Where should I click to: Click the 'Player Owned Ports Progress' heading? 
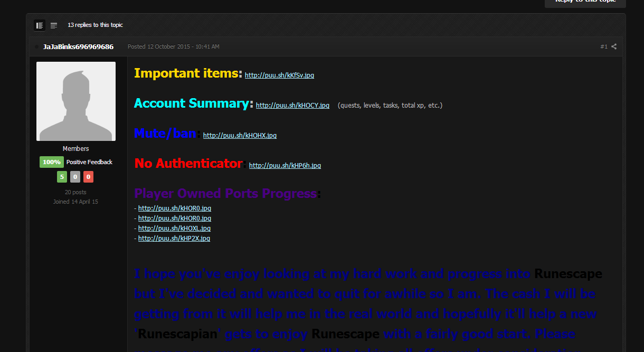tap(225, 194)
